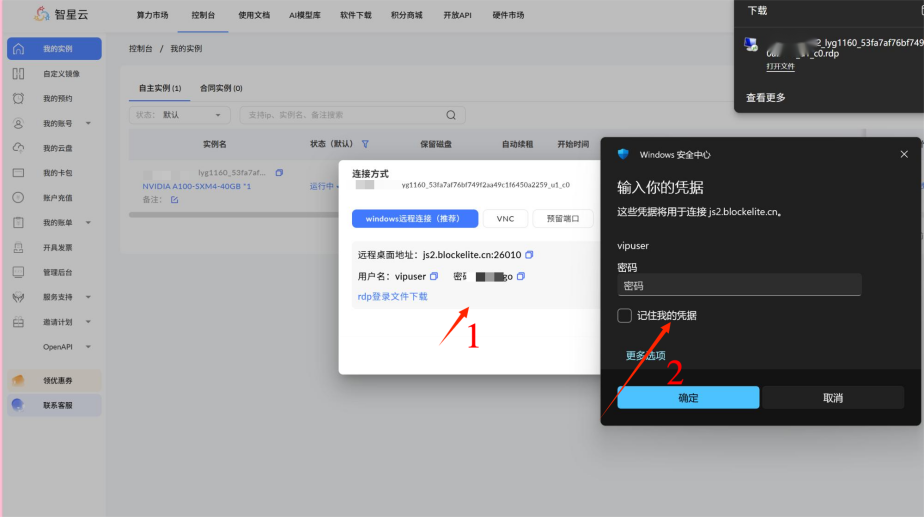Image resolution: width=924 pixels, height=517 pixels.
Task: Copy the password icon in the 连接方式 dialog
Action: 521,276
